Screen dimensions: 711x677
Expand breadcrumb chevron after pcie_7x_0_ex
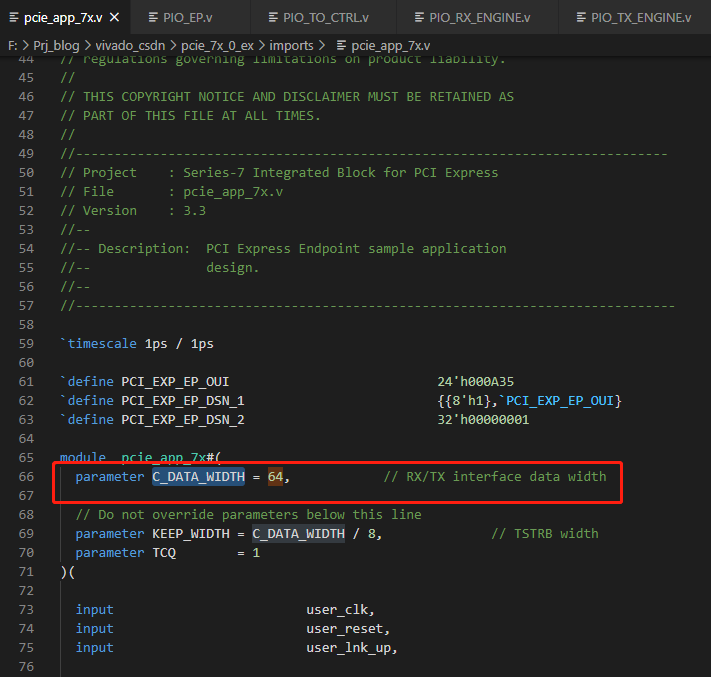[x=262, y=45]
